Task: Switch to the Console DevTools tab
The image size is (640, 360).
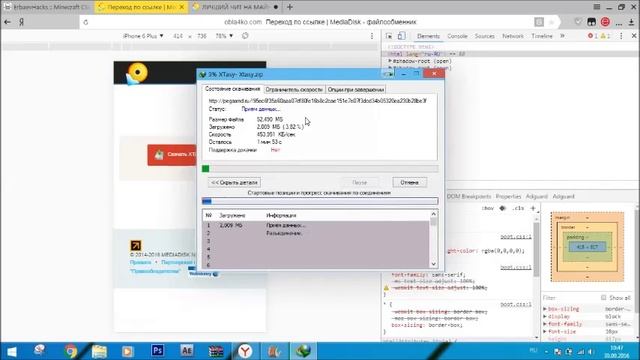Action: [457, 36]
